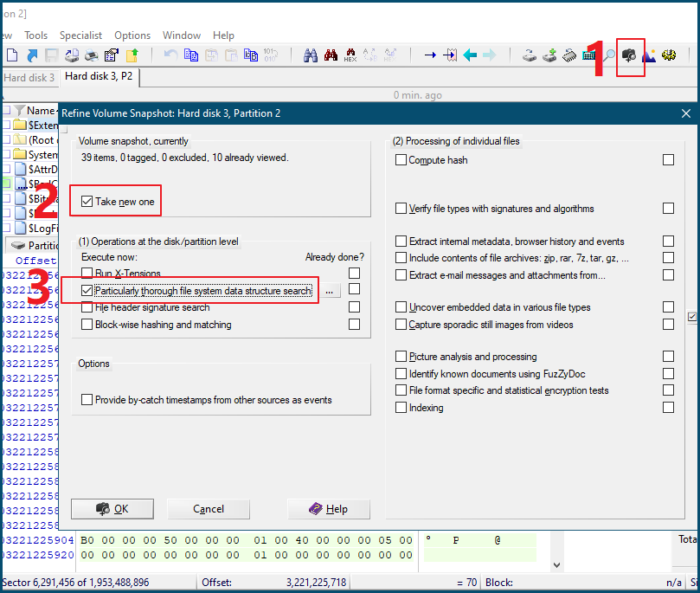Click the Open Disk drive icon
Image resolution: width=700 pixels, height=593 pixels.
pyautogui.click(x=530, y=55)
